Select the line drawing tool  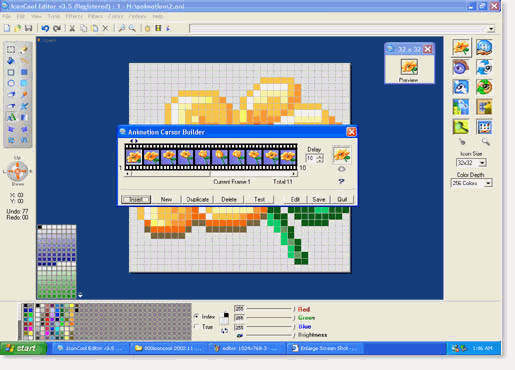pyautogui.click(x=24, y=61)
